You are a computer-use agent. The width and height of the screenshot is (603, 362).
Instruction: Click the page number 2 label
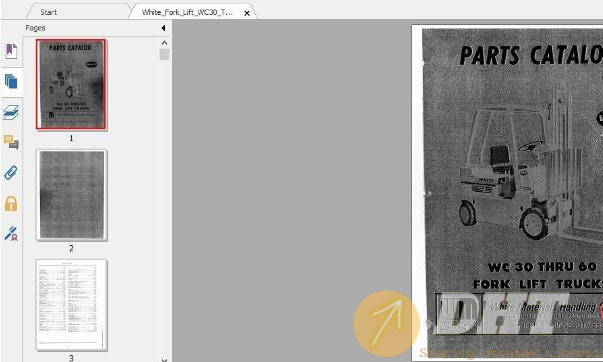point(71,248)
